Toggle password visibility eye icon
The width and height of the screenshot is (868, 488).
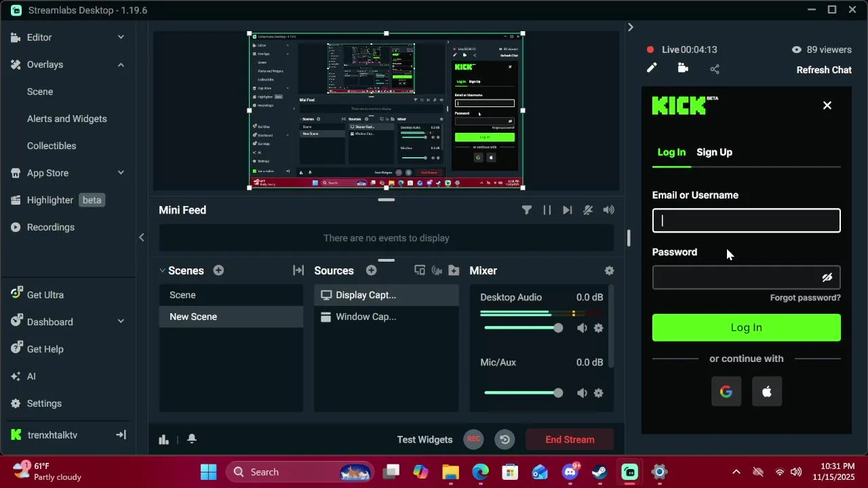(x=827, y=277)
